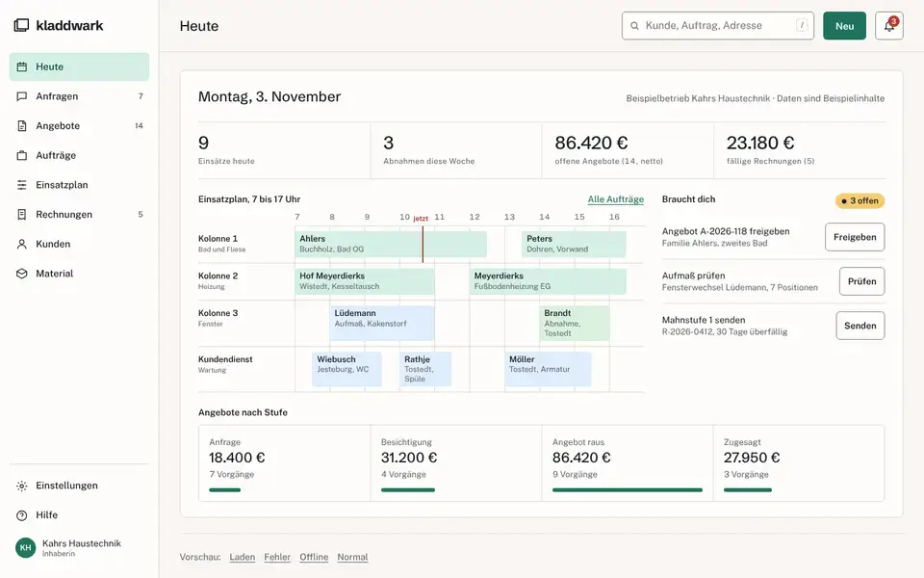Screen dimensions: 924x578
Task: Click the receipt icon for Rechnungen
Action: tap(22, 214)
